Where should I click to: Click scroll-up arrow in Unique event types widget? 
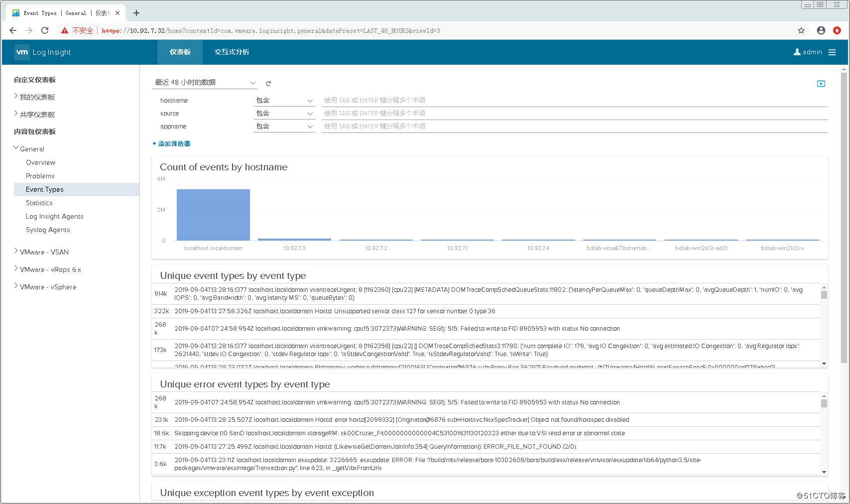(824, 287)
